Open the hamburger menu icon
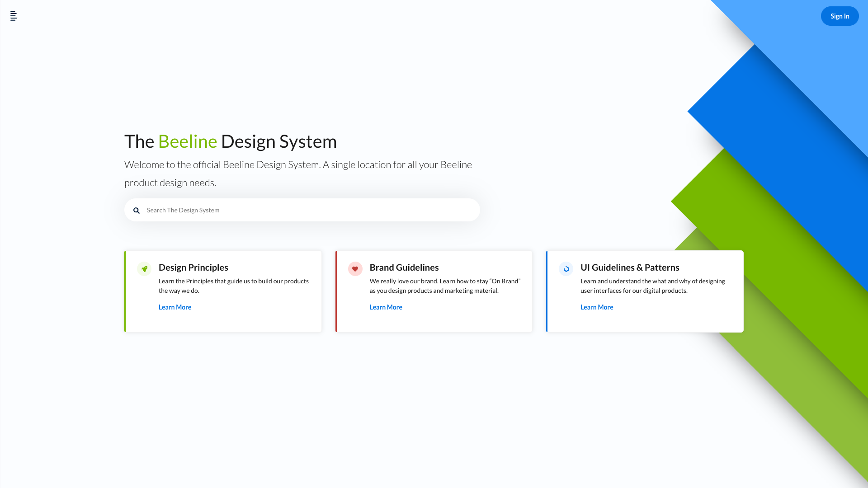The height and width of the screenshot is (488, 868). point(14,16)
